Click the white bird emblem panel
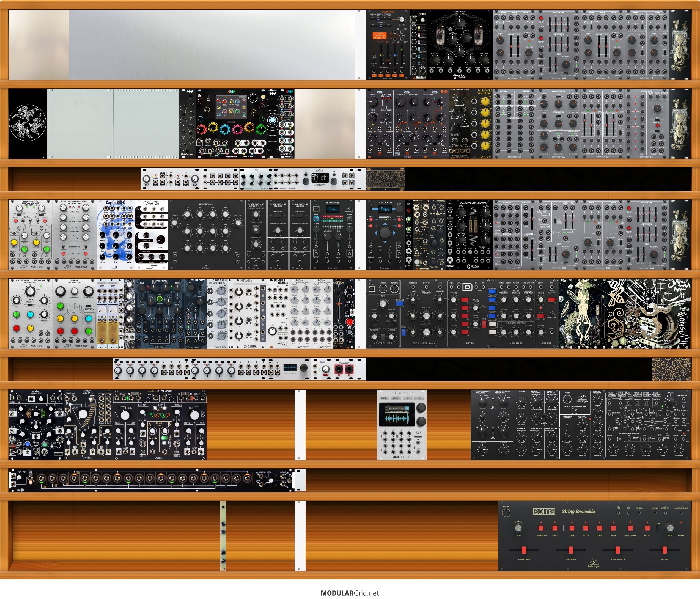Screen dimensions: 700x599 [x=28, y=123]
